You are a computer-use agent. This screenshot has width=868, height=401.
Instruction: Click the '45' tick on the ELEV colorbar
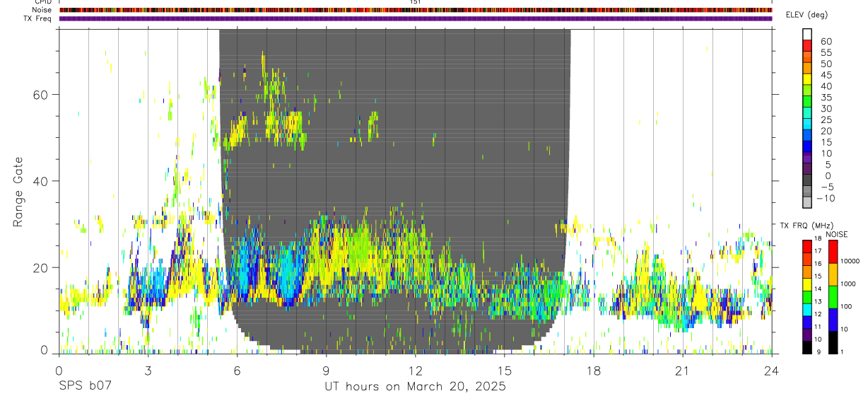[826, 75]
